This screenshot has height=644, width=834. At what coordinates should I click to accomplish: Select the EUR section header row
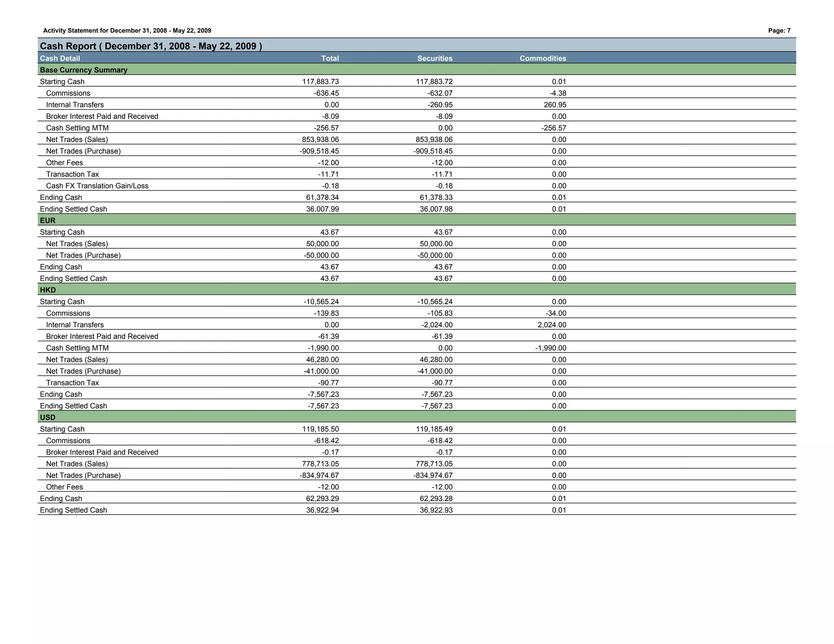(x=48, y=221)
